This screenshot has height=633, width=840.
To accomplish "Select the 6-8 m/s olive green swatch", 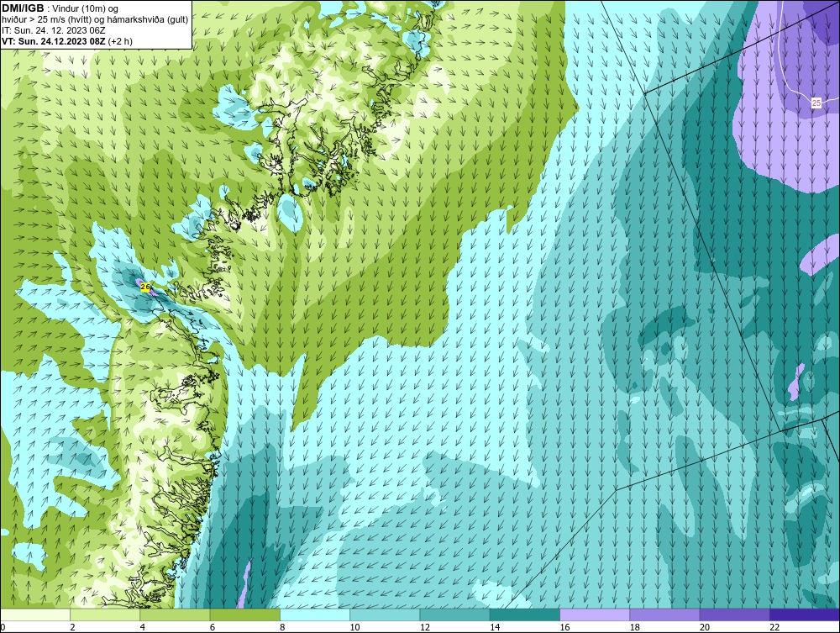I will (x=244, y=615).
